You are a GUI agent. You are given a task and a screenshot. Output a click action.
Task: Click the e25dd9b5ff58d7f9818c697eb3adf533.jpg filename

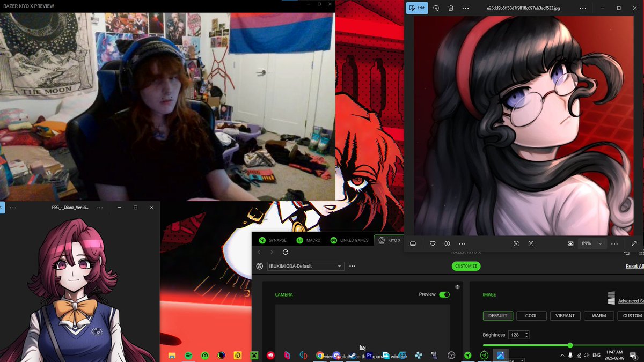[523, 8]
